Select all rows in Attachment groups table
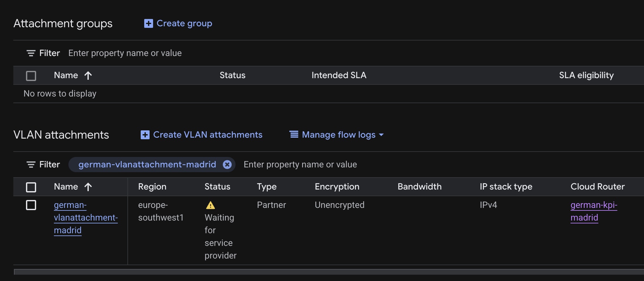Viewport: 644px width, 281px height. pos(31,76)
